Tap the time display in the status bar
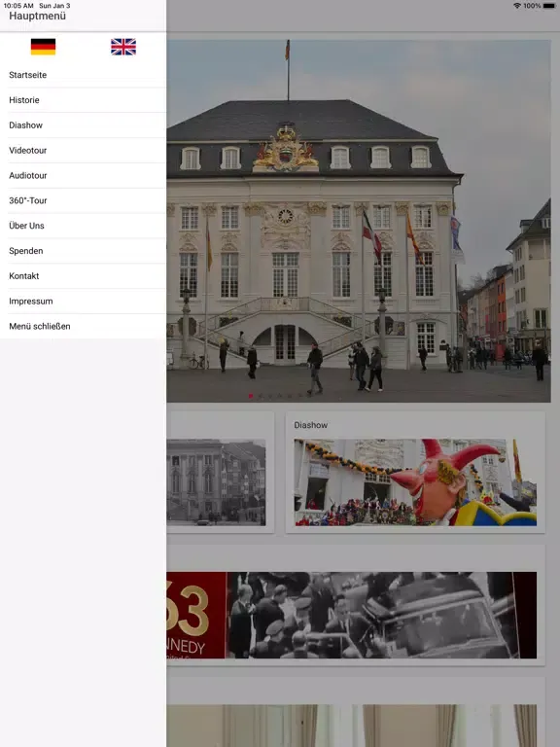This screenshot has height=747, width=560. coord(18,6)
